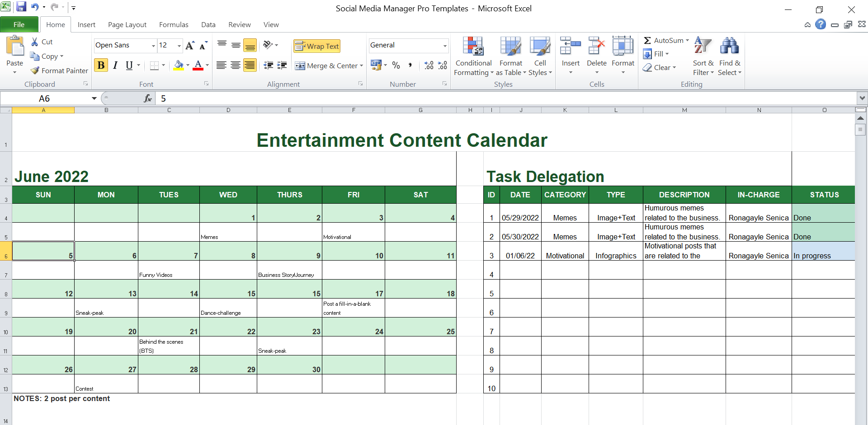Switch to the Insert tab
Viewport: 868px width, 425px height.
(86, 25)
